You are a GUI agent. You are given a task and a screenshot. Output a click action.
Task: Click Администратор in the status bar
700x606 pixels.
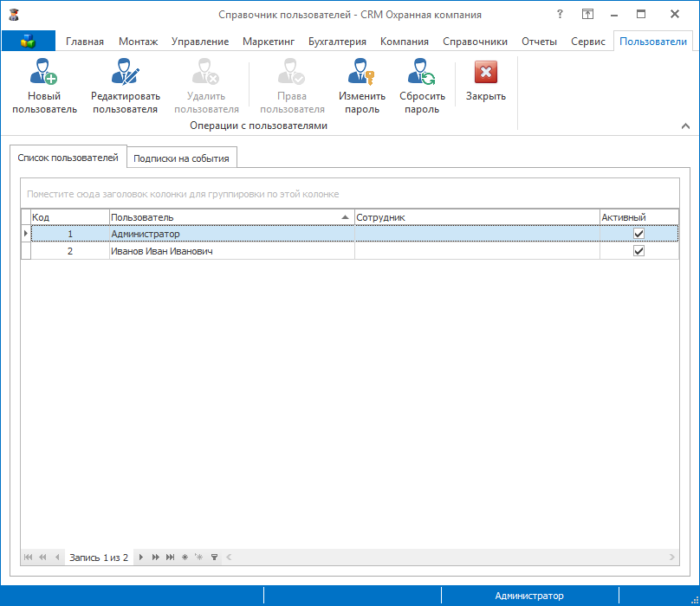(529, 596)
